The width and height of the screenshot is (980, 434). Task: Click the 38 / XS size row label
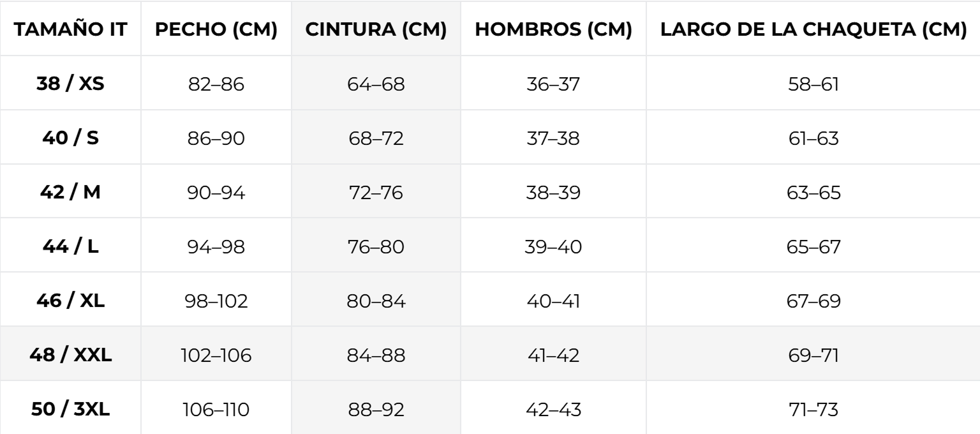[71, 84]
